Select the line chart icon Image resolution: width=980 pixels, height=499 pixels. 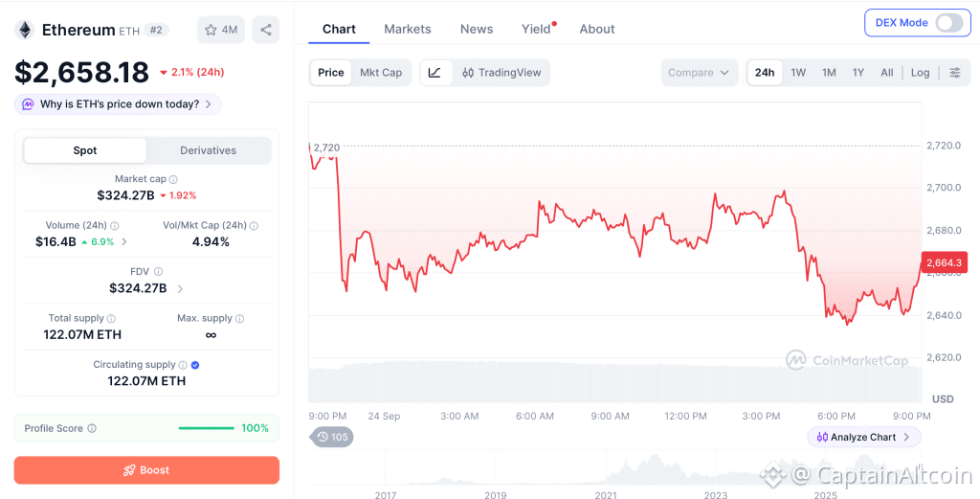pos(435,73)
